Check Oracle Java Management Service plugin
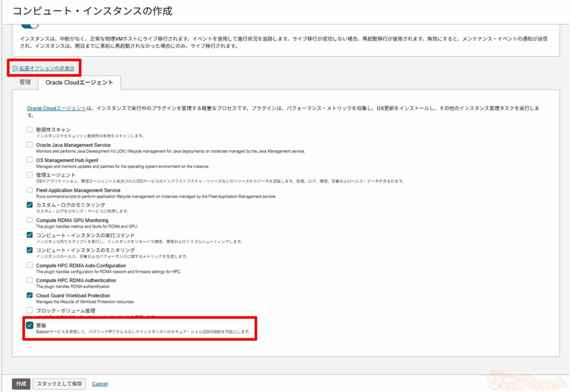 (30, 145)
